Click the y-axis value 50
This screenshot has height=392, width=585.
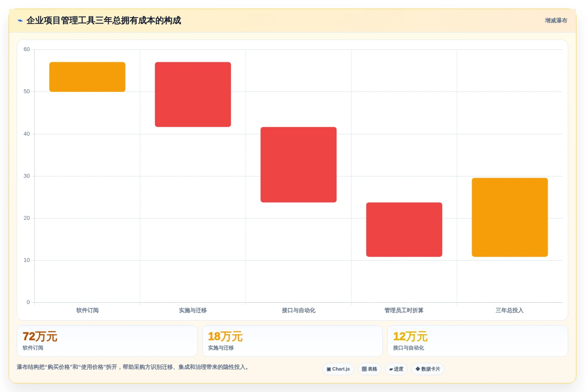27,91
